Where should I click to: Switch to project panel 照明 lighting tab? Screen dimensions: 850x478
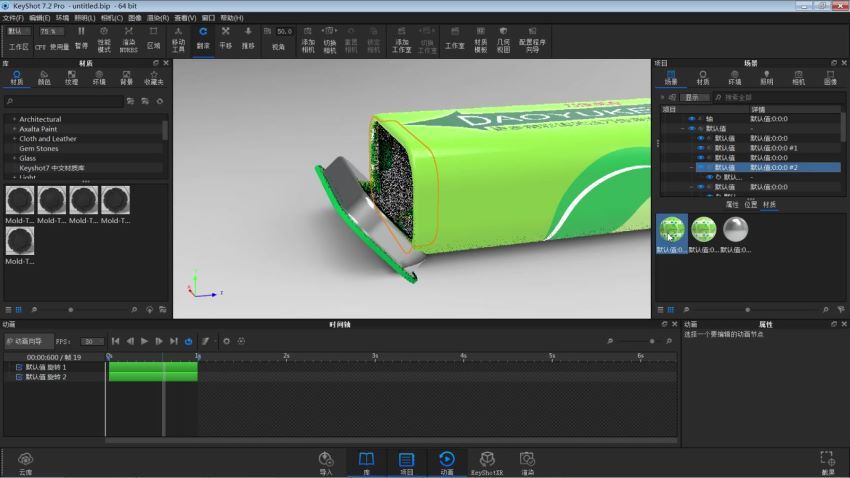(766, 77)
